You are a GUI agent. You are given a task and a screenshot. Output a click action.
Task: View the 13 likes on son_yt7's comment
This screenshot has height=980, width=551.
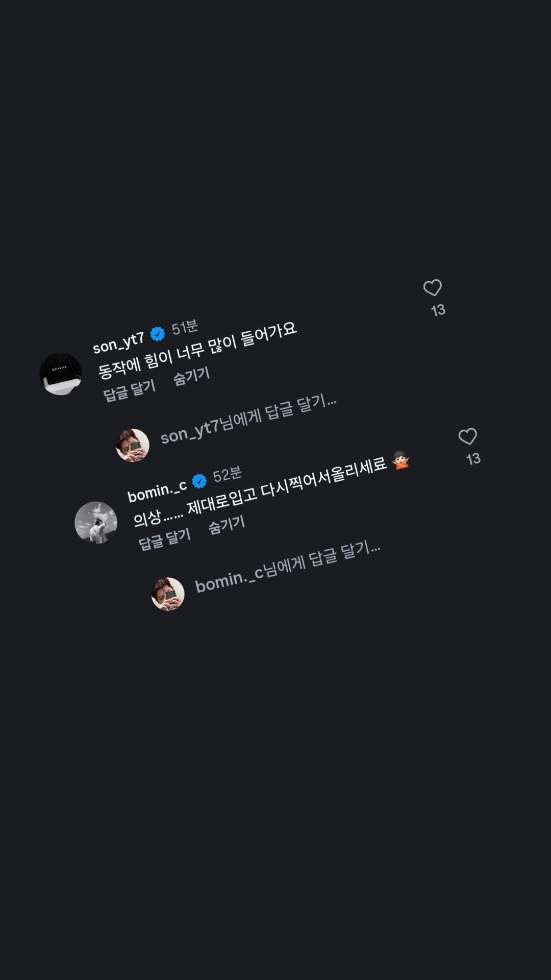(x=438, y=310)
